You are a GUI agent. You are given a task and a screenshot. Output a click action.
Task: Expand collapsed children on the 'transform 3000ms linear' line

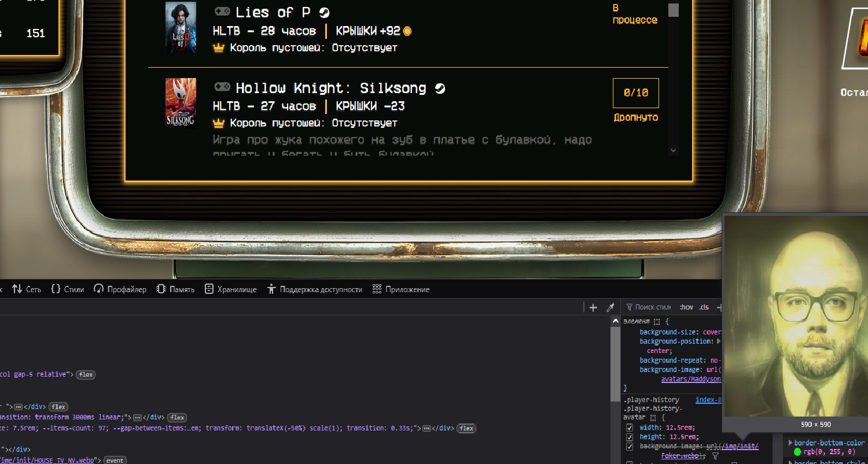point(137,417)
